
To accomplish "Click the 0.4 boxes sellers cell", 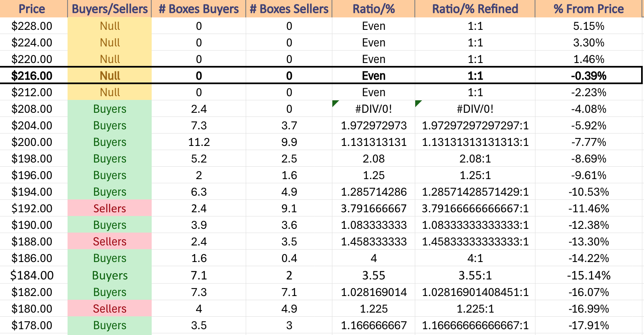I will tap(289, 258).
